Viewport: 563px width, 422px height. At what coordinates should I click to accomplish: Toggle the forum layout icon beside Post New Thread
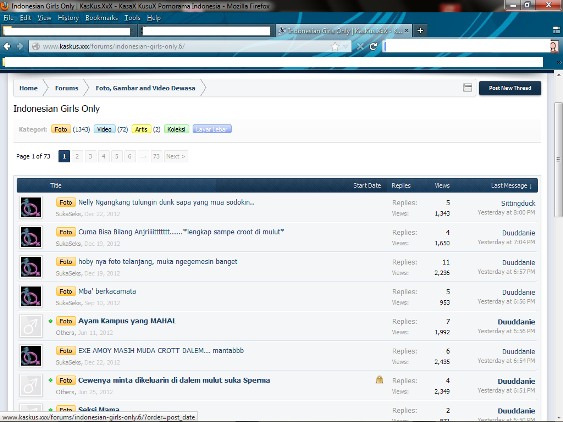pos(467,88)
